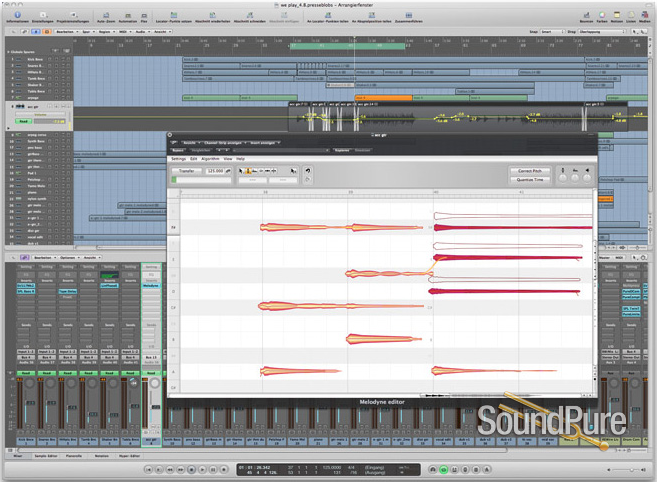Click Abschnitt schneiden toolbar icon

point(250,15)
